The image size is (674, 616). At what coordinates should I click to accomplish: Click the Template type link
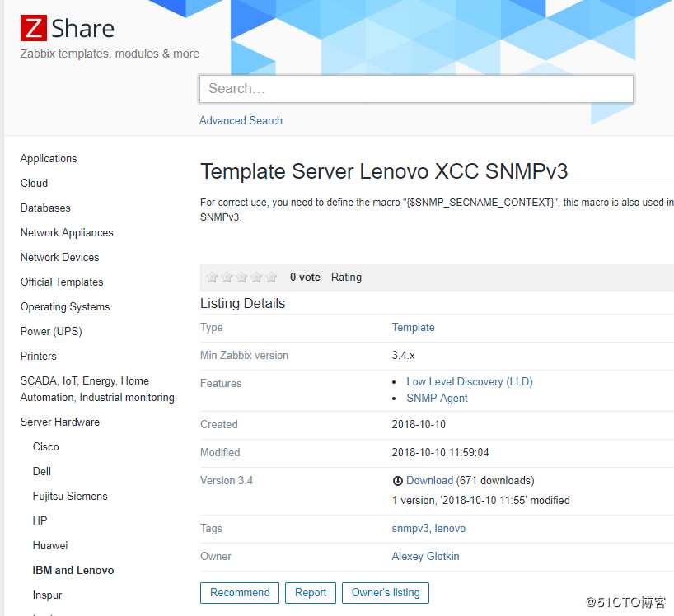(413, 327)
